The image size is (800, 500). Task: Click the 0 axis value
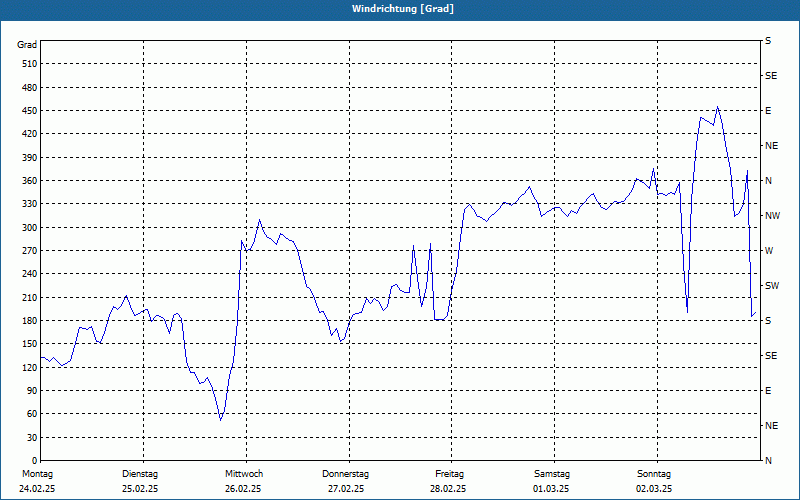point(34,460)
